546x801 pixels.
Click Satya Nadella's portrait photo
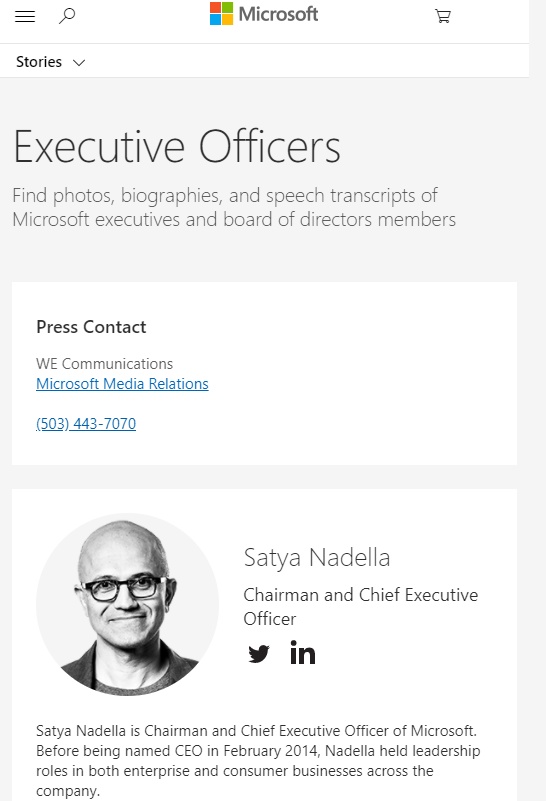click(x=127, y=604)
